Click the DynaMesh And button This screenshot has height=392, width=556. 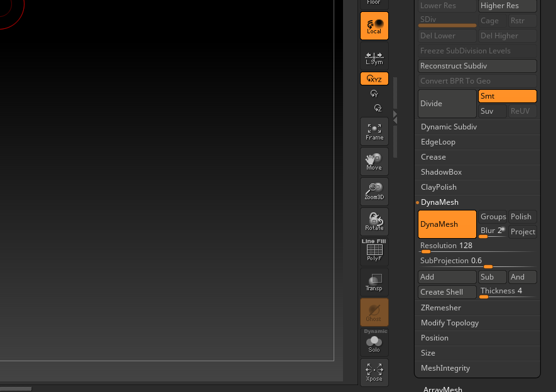coord(522,277)
